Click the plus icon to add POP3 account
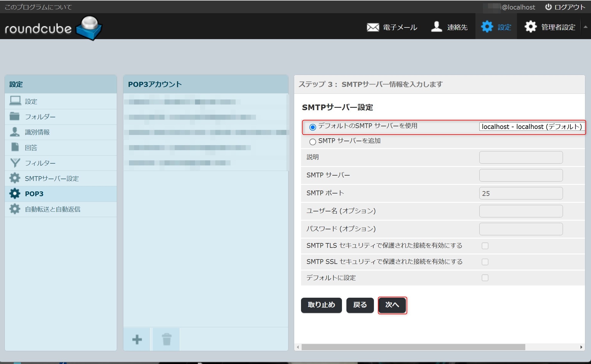 [x=137, y=339]
